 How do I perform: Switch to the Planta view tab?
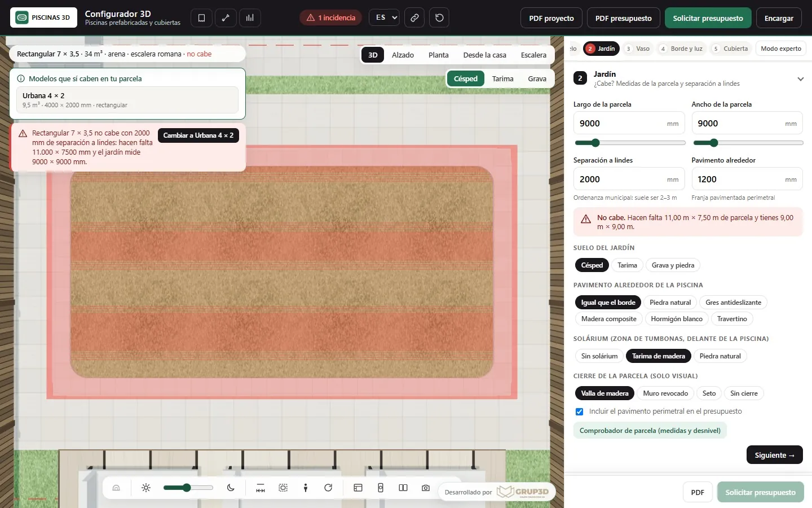click(439, 55)
